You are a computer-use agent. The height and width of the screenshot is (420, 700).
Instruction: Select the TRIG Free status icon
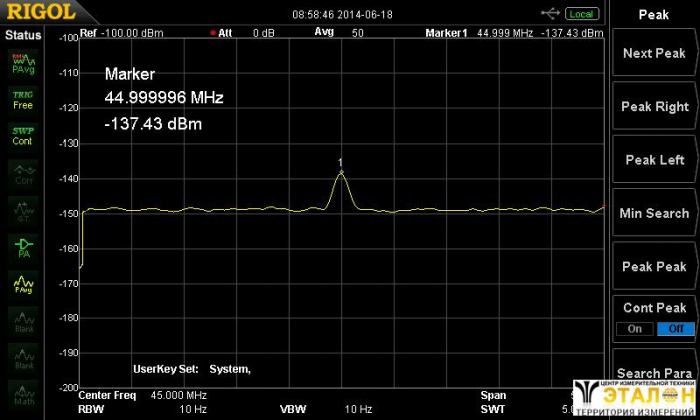click(x=23, y=99)
